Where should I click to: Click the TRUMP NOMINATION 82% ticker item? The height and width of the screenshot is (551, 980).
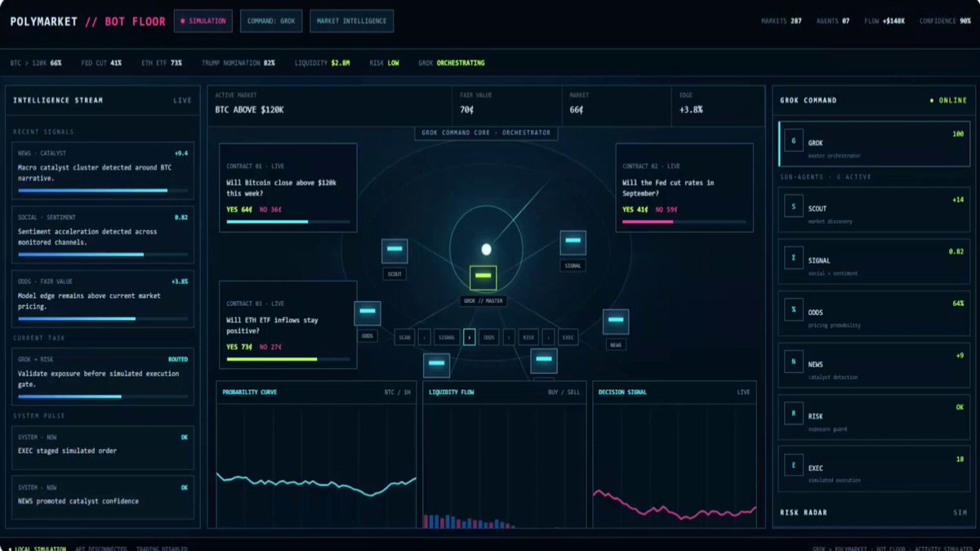coord(238,63)
